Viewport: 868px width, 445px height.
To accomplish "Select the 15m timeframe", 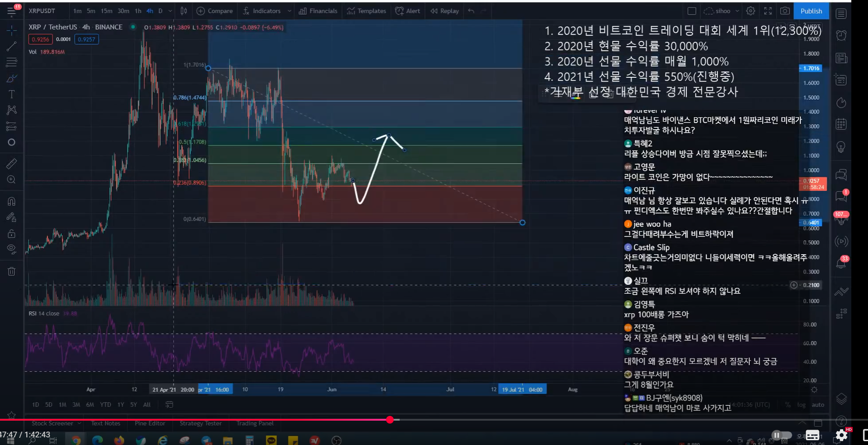I will click(106, 11).
